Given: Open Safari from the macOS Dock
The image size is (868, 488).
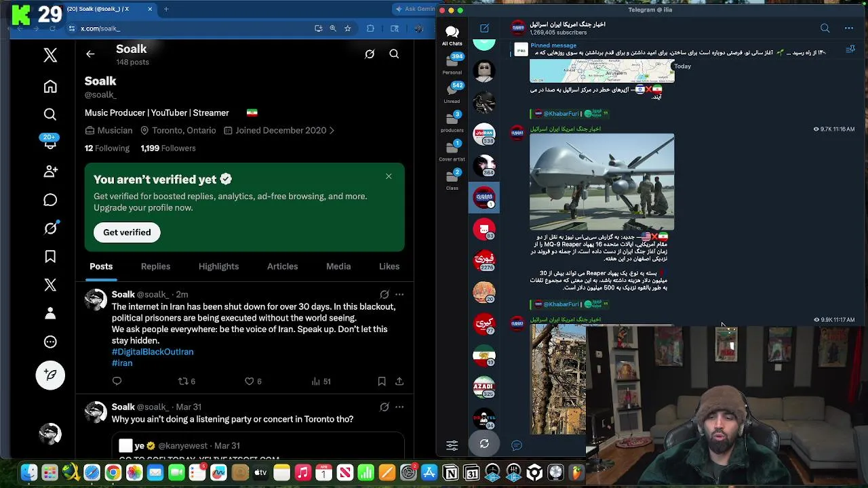Looking at the screenshot, I should (92, 472).
